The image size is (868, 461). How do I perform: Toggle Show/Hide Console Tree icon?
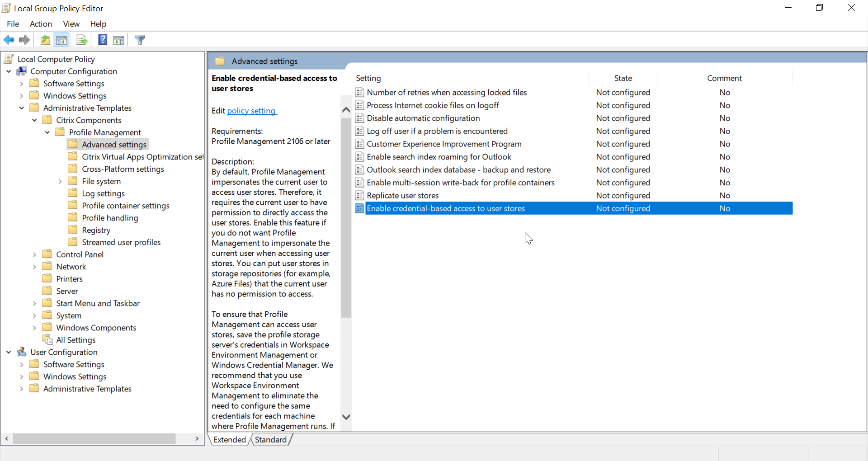[x=62, y=40]
